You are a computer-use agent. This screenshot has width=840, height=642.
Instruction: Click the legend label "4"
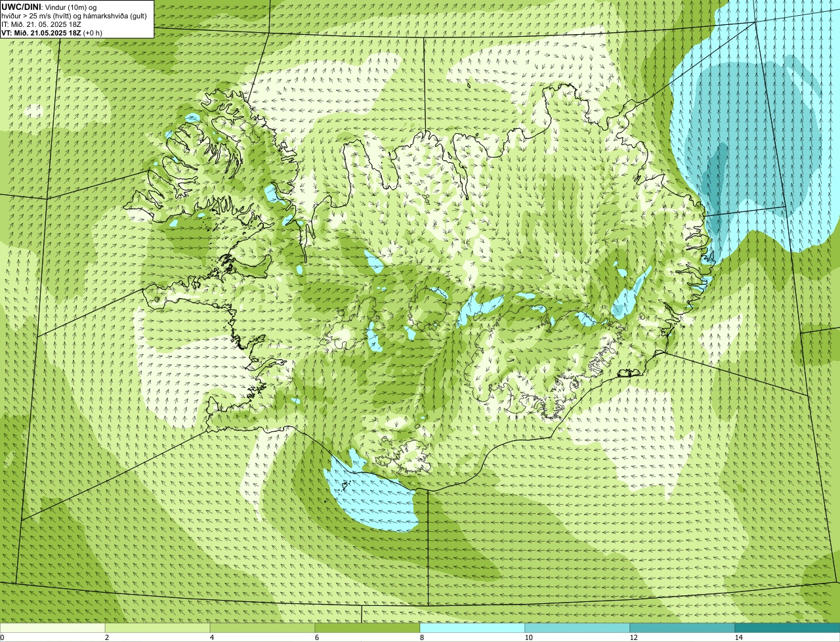tap(212, 637)
